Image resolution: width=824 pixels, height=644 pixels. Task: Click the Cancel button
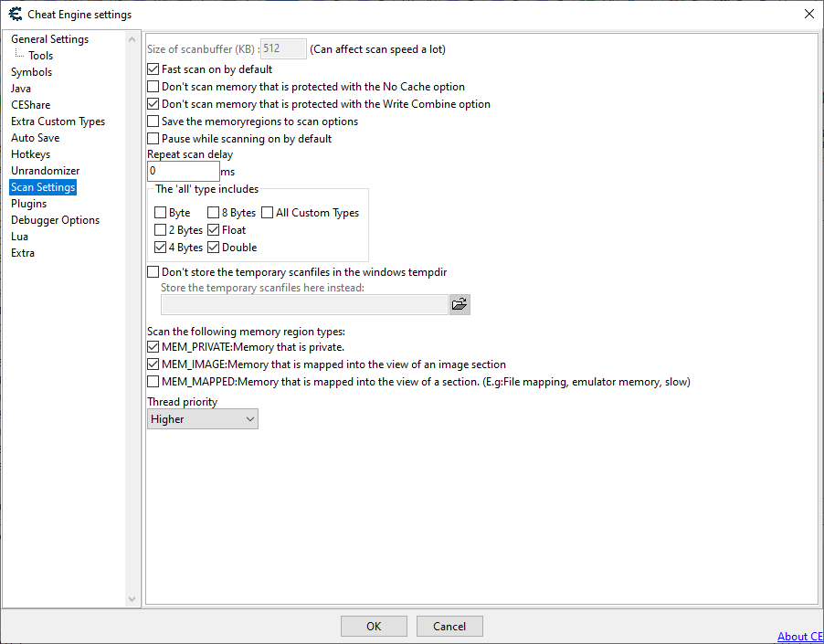[449, 627]
